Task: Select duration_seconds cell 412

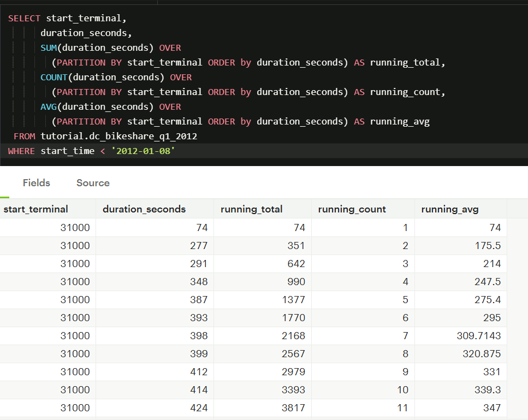Action: (155, 371)
